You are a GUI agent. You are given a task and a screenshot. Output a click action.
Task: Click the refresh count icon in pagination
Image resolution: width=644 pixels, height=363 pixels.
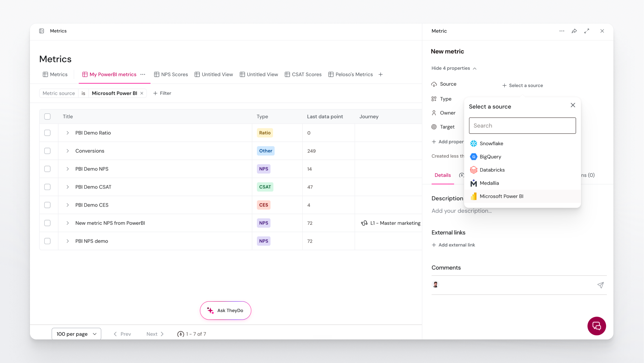click(180, 334)
